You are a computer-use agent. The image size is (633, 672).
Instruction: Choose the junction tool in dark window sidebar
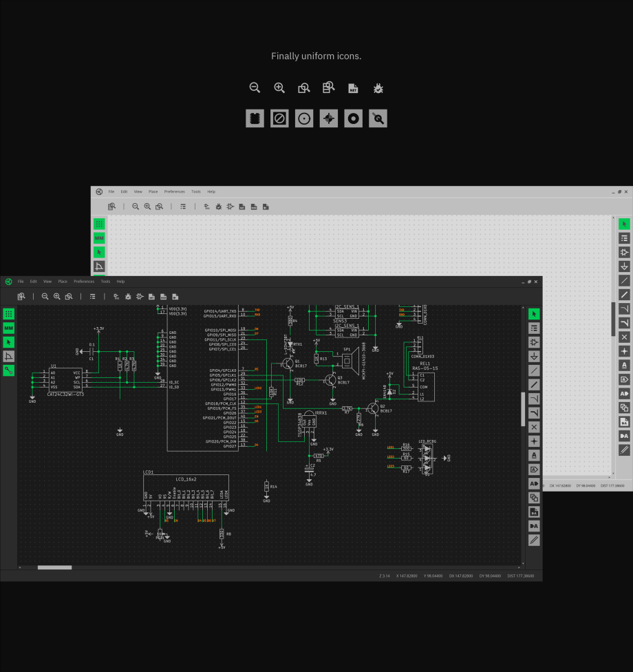534,441
